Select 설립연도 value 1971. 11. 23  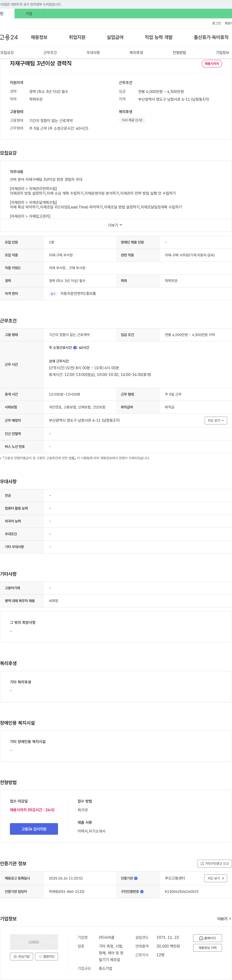(x=168, y=937)
